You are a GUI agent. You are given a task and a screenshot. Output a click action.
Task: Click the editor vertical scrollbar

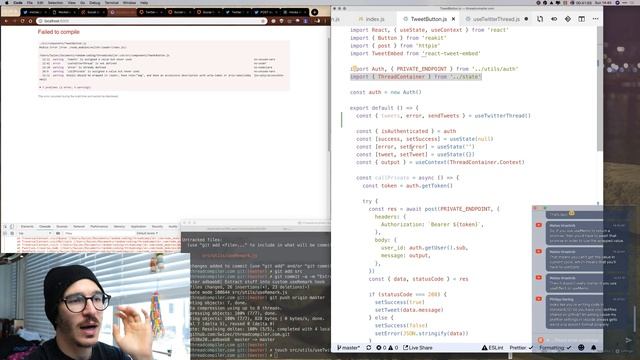coord(600,90)
